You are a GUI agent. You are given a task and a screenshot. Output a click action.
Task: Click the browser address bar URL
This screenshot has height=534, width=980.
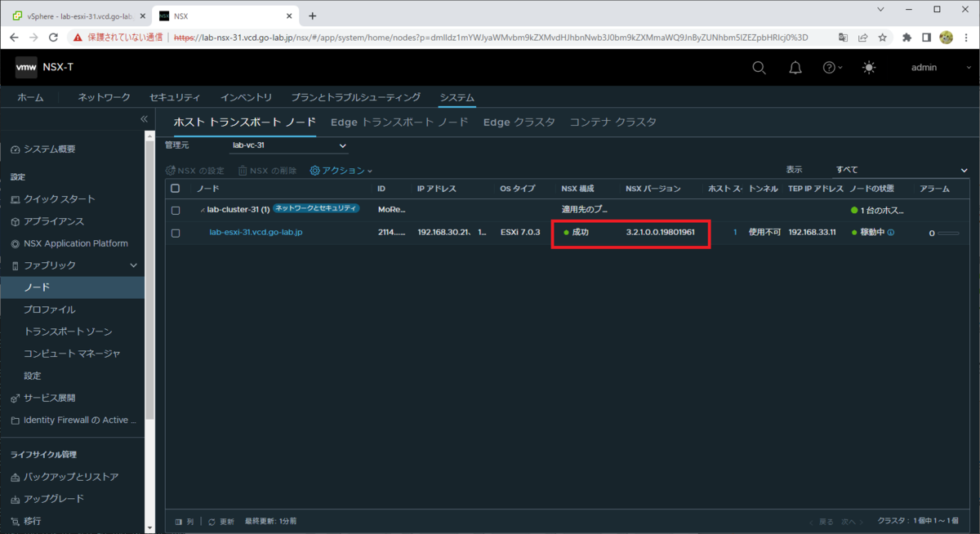[490, 38]
